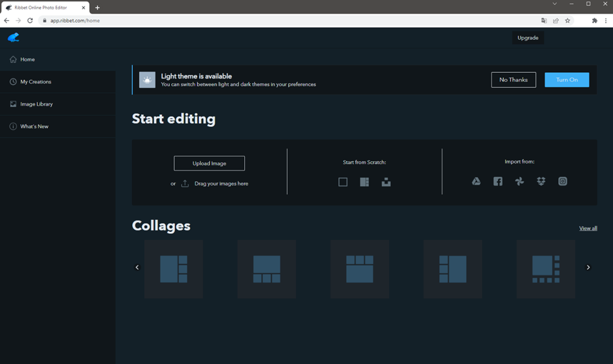613x364 pixels.
Task: Bookmark this page with the star
Action: pyautogui.click(x=568, y=21)
